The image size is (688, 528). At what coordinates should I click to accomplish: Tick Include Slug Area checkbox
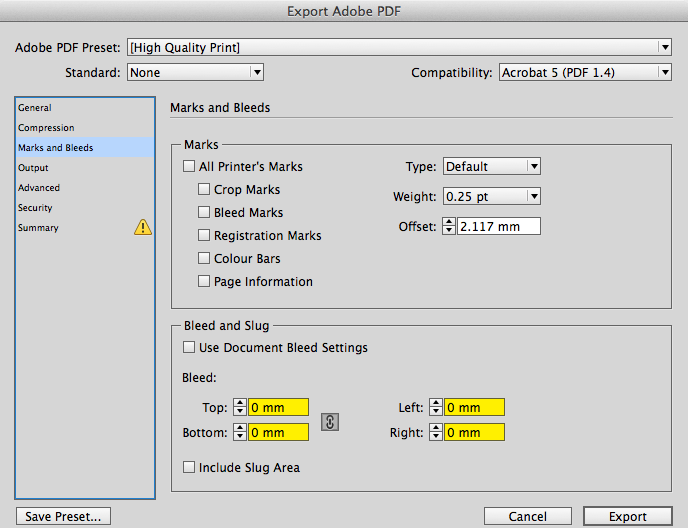point(189,467)
